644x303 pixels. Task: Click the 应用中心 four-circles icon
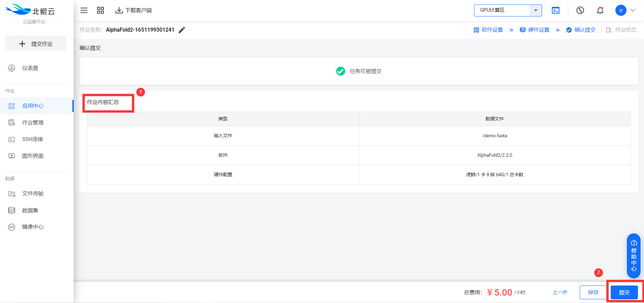12,106
